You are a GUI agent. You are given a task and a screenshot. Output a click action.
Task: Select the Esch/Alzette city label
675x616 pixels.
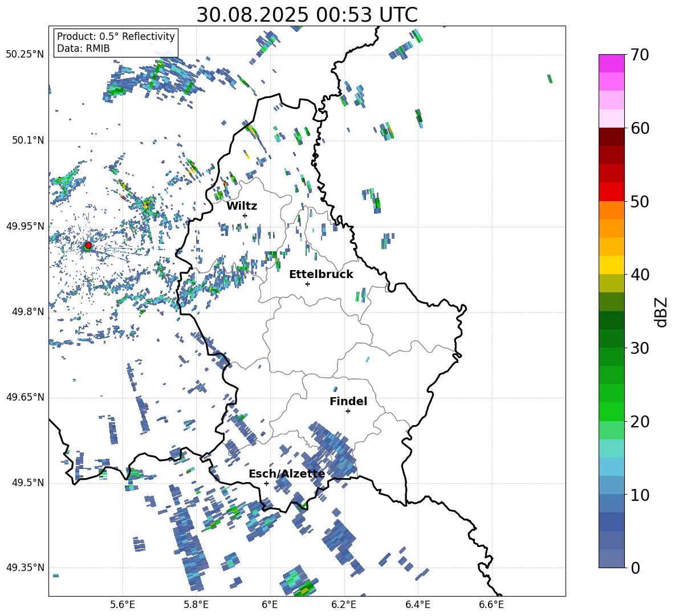point(287,474)
